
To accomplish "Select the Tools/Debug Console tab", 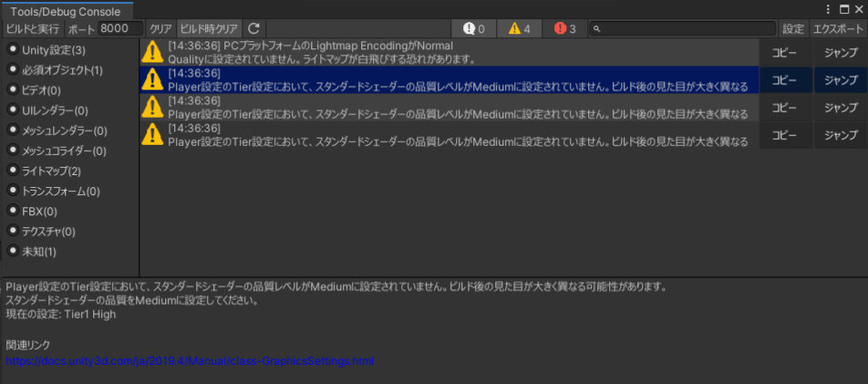I will pyautogui.click(x=66, y=11).
